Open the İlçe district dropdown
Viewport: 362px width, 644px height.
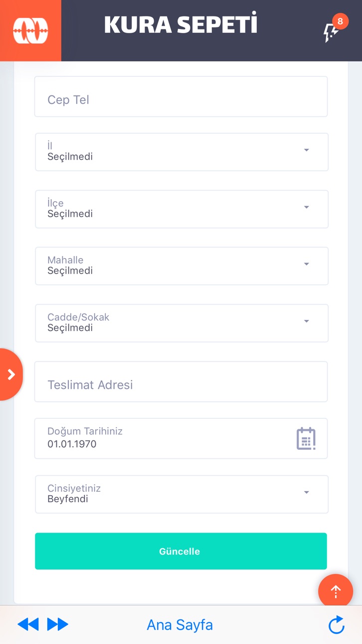point(181,209)
